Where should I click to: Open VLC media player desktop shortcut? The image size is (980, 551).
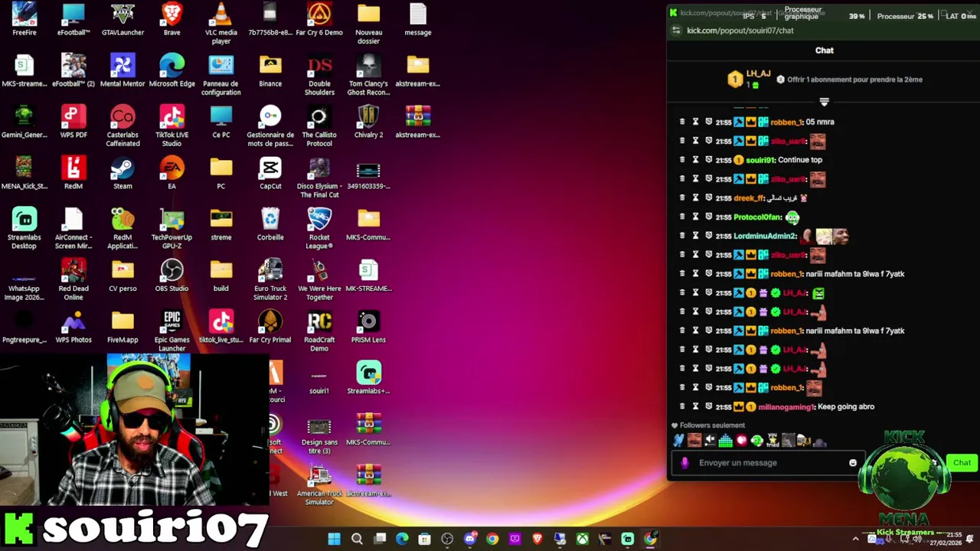click(220, 23)
